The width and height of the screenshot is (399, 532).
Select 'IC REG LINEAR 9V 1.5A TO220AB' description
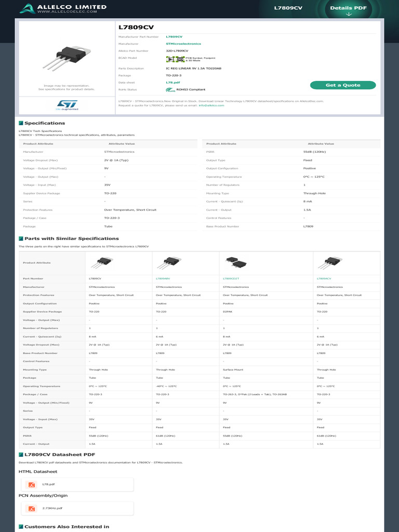click(x=193, y=69)
